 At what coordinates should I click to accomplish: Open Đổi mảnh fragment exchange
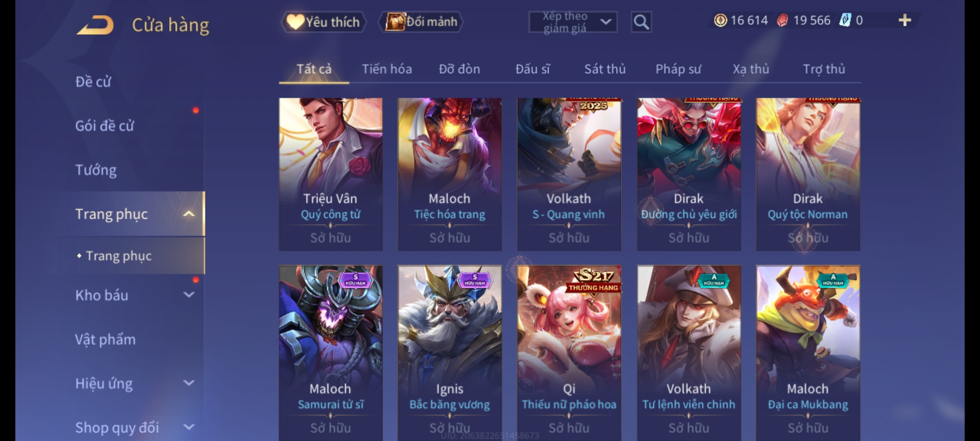(x=421, y=22)
